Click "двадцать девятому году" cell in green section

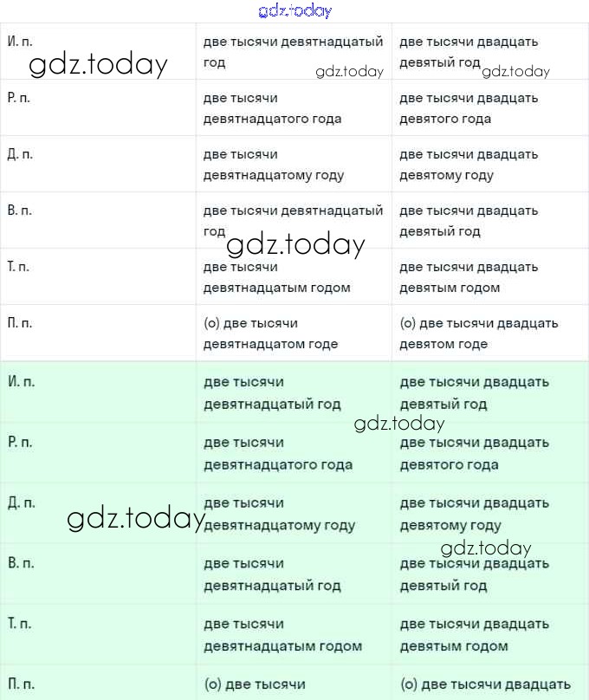click(474, 514)
